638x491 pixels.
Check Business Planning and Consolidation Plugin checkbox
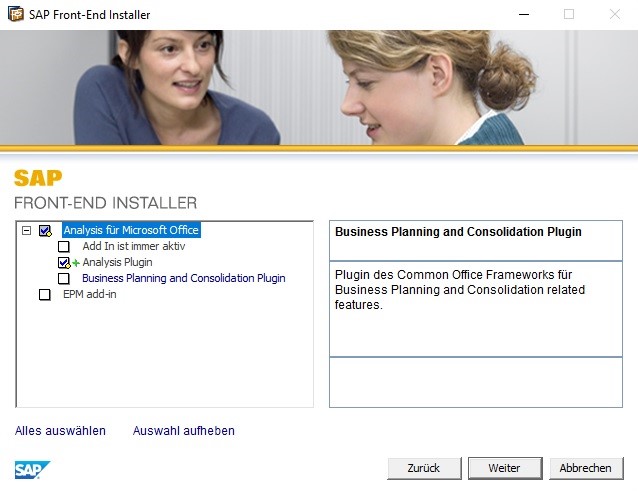63,279
